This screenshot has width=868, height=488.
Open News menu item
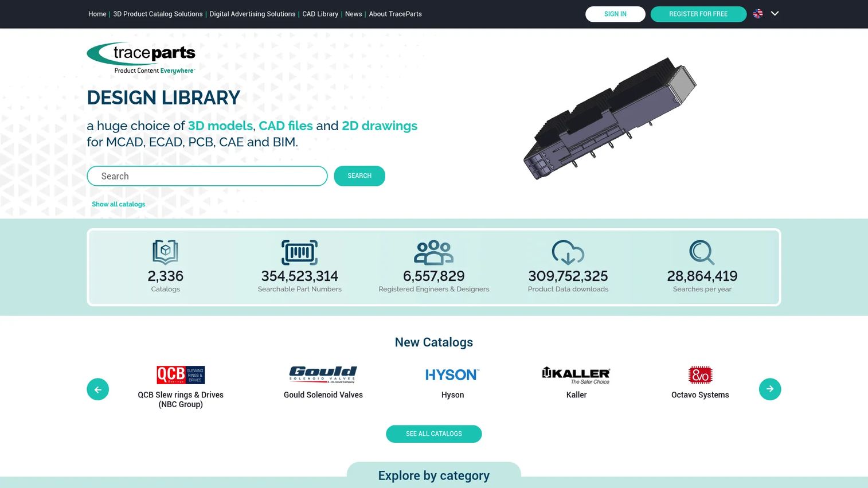coord(353,14)
